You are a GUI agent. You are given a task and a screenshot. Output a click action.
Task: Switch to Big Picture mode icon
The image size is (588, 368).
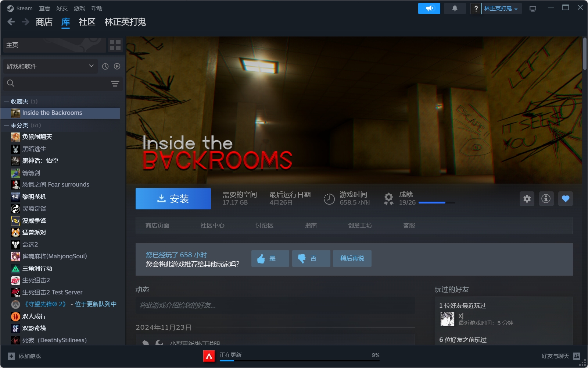[533, 8]
